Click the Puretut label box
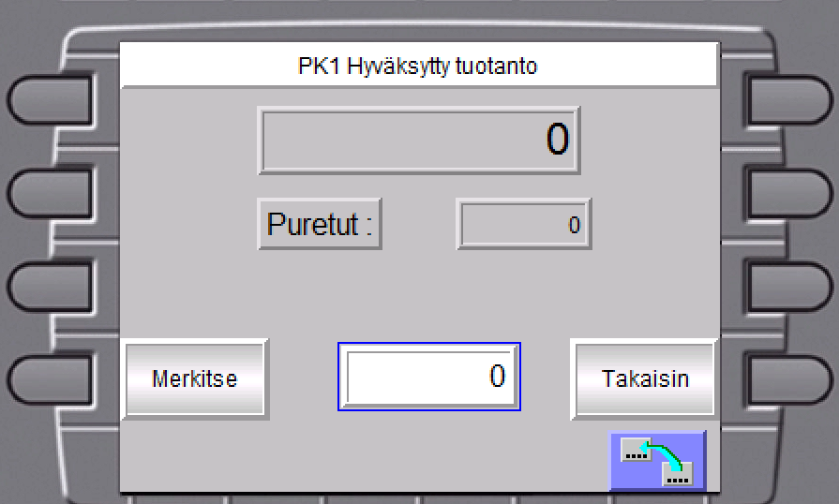The width and height of the screenshot is (839, 504). (x=320, y=225)
